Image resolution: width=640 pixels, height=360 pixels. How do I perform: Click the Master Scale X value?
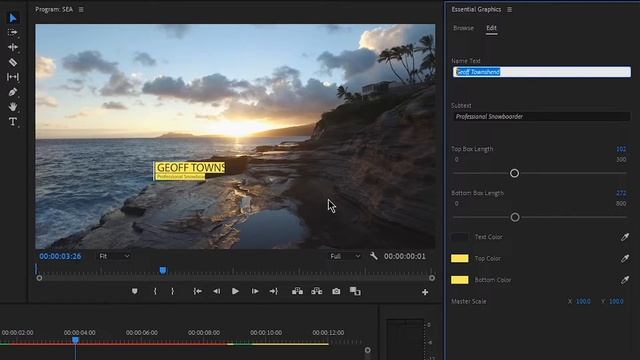pyautogui.click(x=583, y=301)
